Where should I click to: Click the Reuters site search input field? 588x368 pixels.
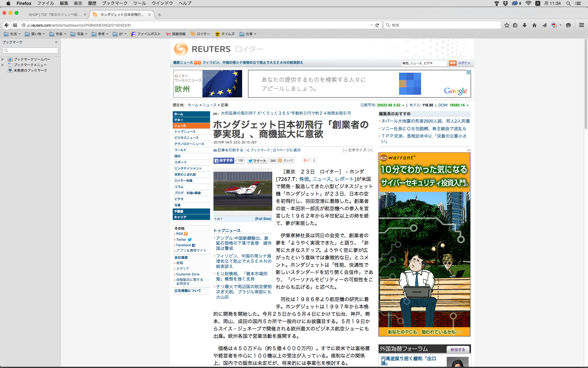pos(424,63)
